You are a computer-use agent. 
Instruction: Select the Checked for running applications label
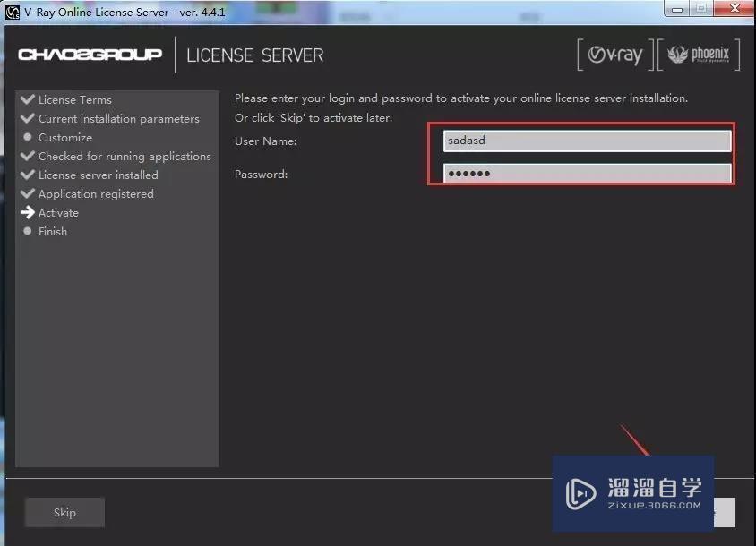tap(125, 156)
